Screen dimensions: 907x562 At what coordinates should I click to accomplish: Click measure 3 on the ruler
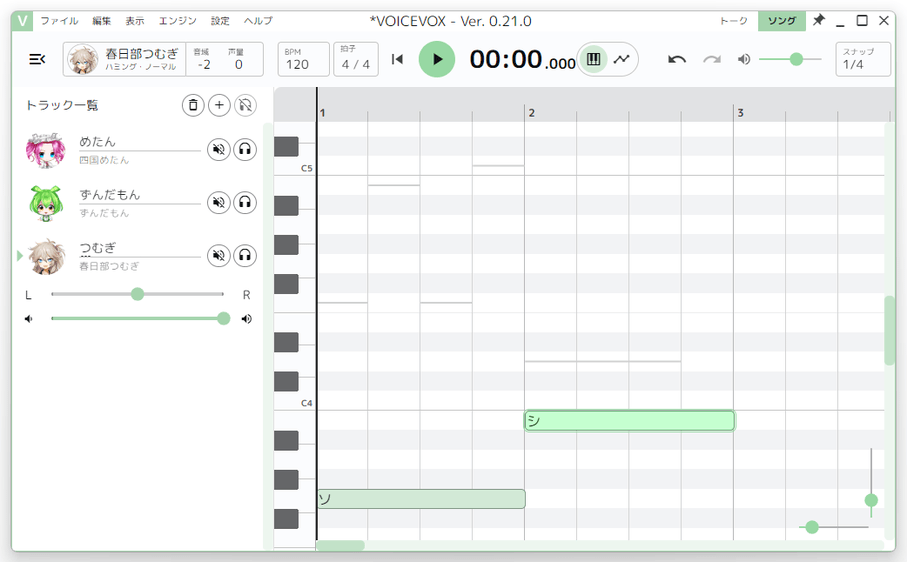point(740,113)
